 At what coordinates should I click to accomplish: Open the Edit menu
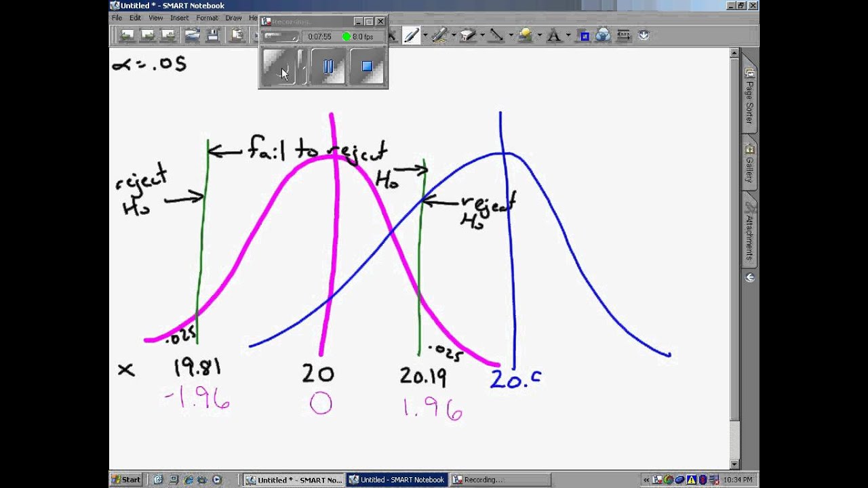point(136,18)
